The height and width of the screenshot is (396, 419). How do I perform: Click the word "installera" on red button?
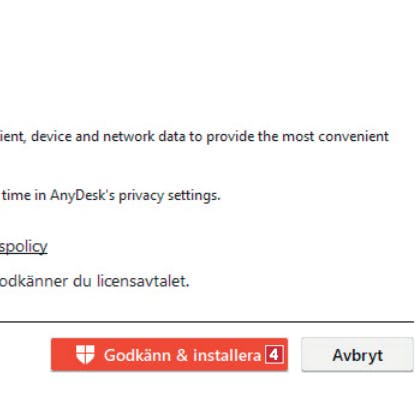(227, 355)
